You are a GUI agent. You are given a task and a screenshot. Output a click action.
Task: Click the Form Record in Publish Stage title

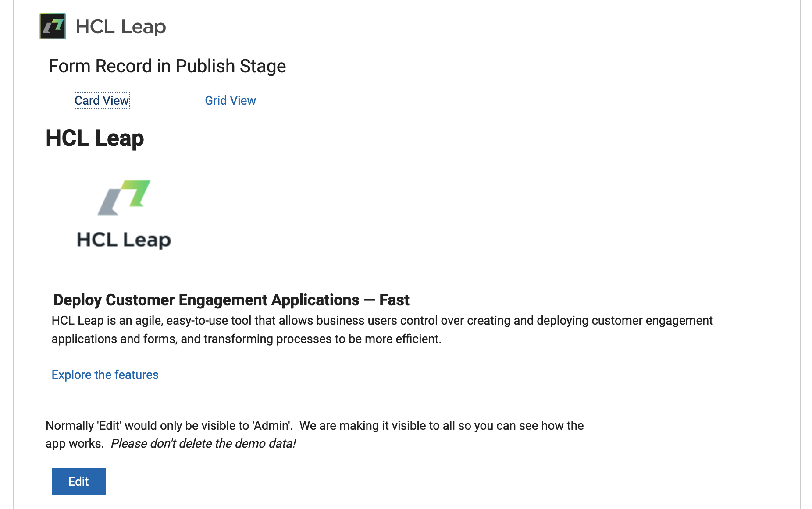click(167, 66)
